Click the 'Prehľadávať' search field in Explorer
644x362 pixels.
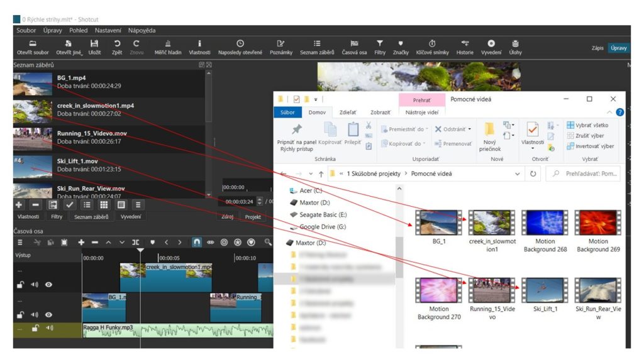583,173
